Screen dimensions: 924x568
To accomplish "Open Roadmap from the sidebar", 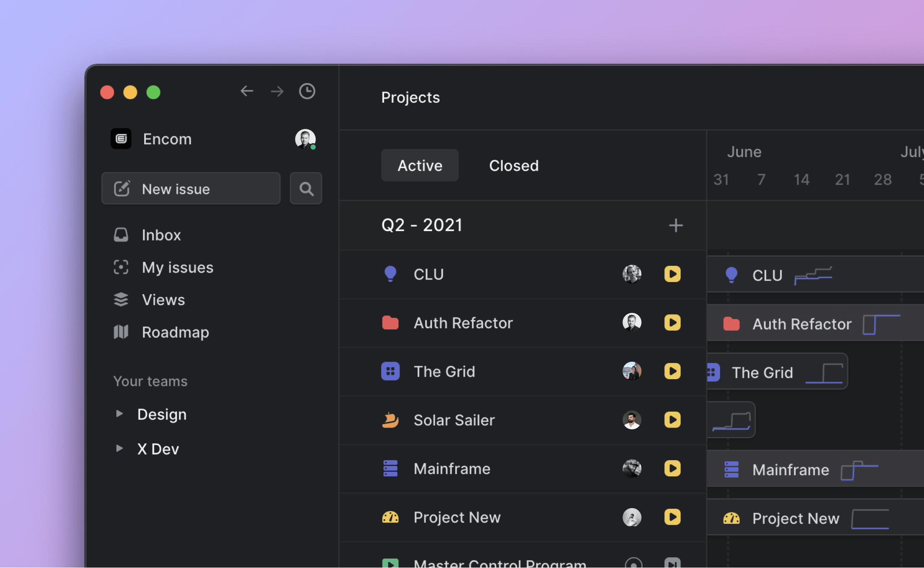I will click(x=175, y=332).
